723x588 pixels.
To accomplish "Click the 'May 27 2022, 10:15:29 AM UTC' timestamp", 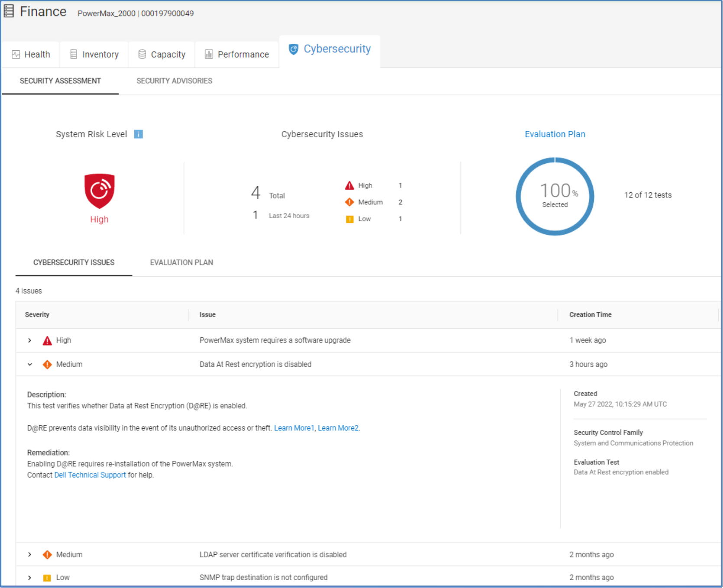I will click(x=620, y=404).
